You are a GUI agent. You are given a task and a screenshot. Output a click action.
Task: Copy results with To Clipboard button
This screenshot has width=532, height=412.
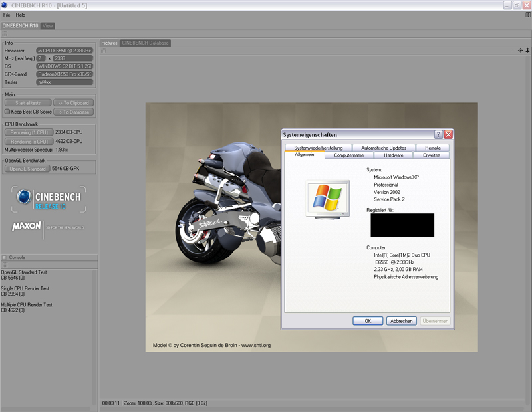(x=74, y=103)
